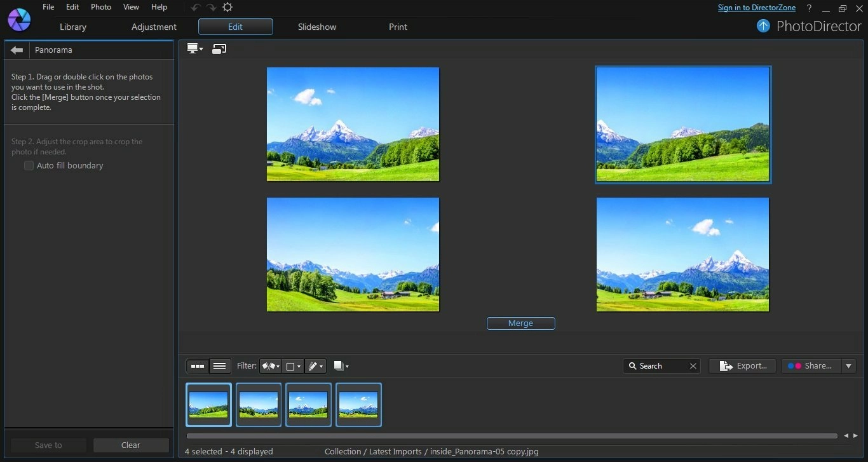Open the display monitor mode dropdown

coord(194,49)
